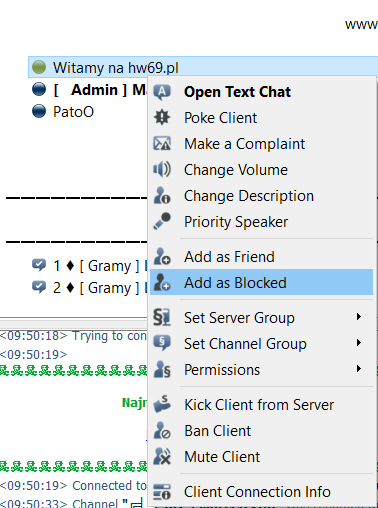Click the green Najn text in log

[x=134, y=403]
